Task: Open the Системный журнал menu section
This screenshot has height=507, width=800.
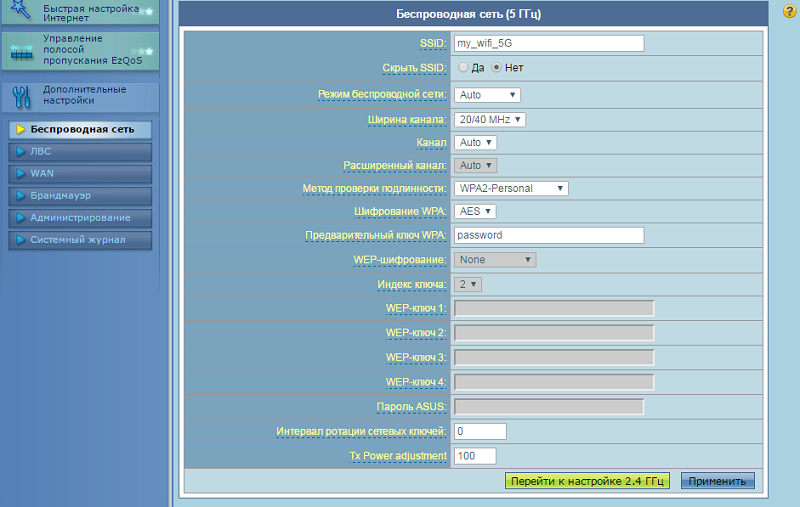Action: coord(78,240)
